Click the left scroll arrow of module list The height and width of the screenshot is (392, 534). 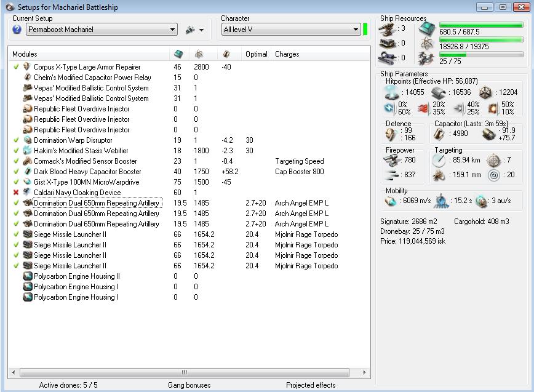tap(14, 372)
